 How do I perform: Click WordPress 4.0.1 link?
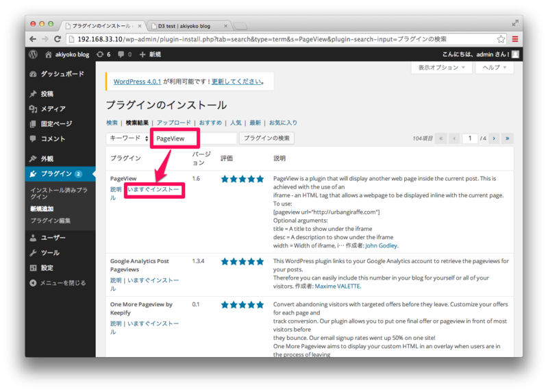click(x=138, y=82)
